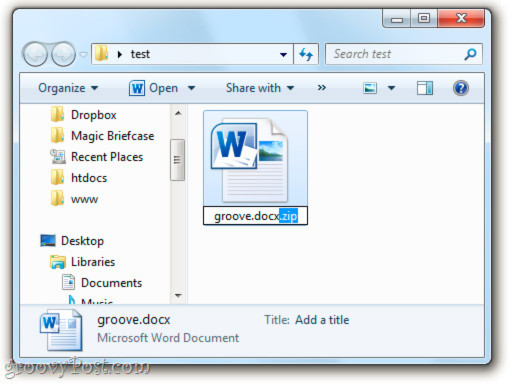513x384 pixels.
Task: Expand the Open dropdown arrow
Action: tap(191, 88)
